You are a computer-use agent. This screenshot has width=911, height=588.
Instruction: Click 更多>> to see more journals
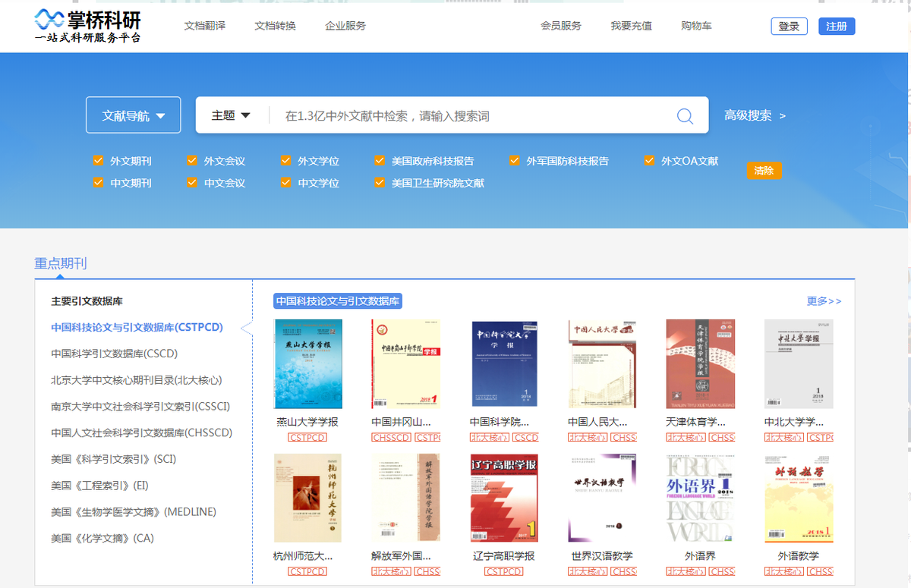824,301
